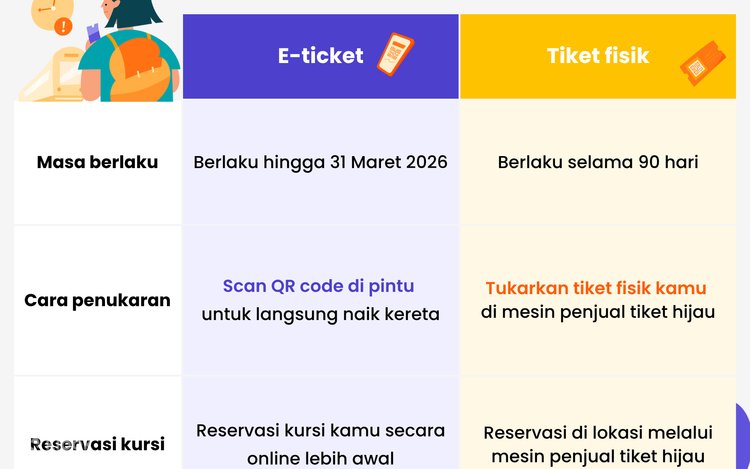Click the "Berlaku selama 90 hari" cell
The width and height of the screenshot is (750, 469).
click(598, 162)
